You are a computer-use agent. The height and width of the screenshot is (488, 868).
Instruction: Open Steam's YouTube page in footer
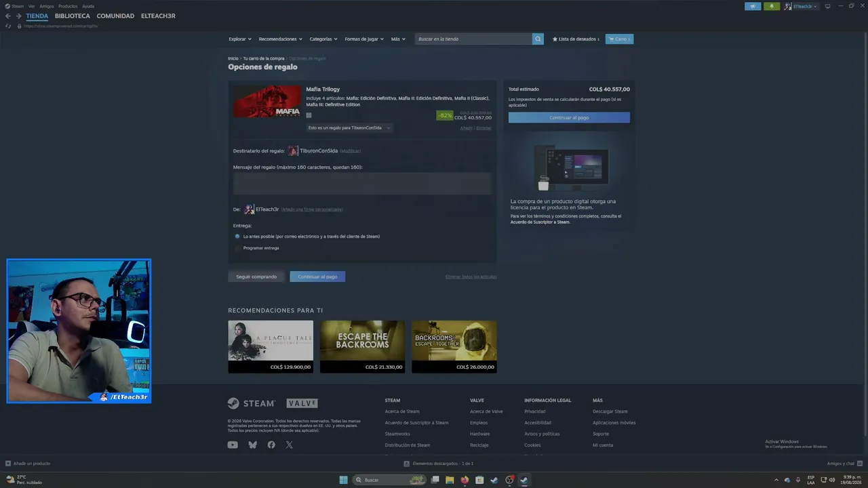pos(233,445)
